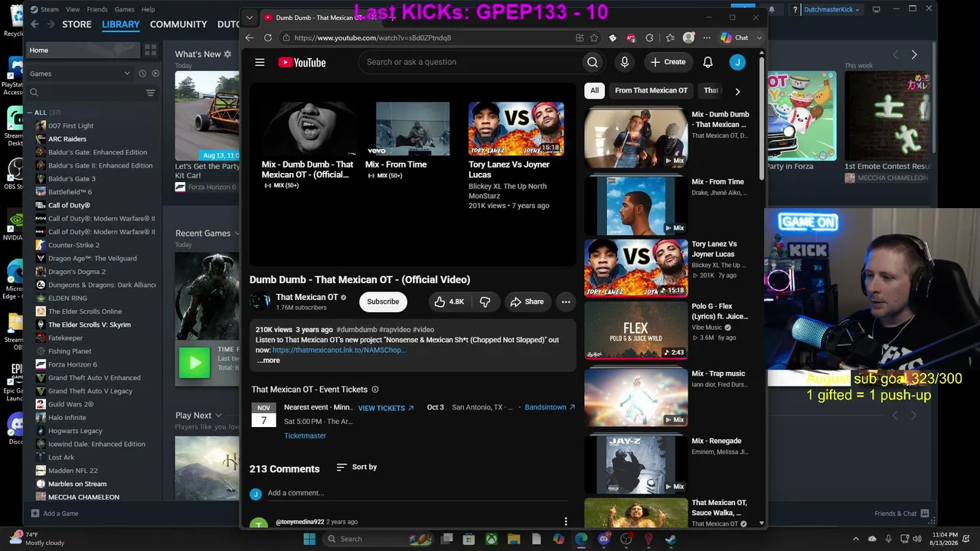Viewport: 980px width, 551px height.
Task: Open Copilot Chat in the browser
Action: [x=735, y=37]
